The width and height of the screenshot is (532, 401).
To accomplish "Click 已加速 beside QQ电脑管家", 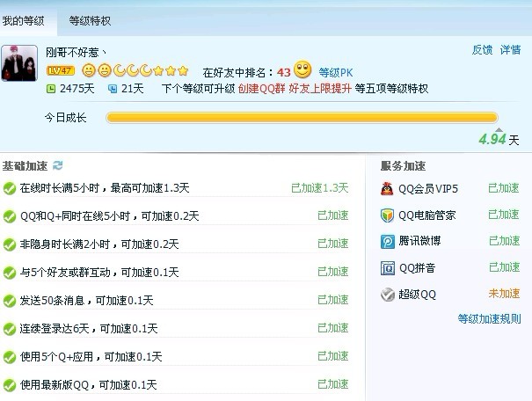I will (x=504, y=214).
